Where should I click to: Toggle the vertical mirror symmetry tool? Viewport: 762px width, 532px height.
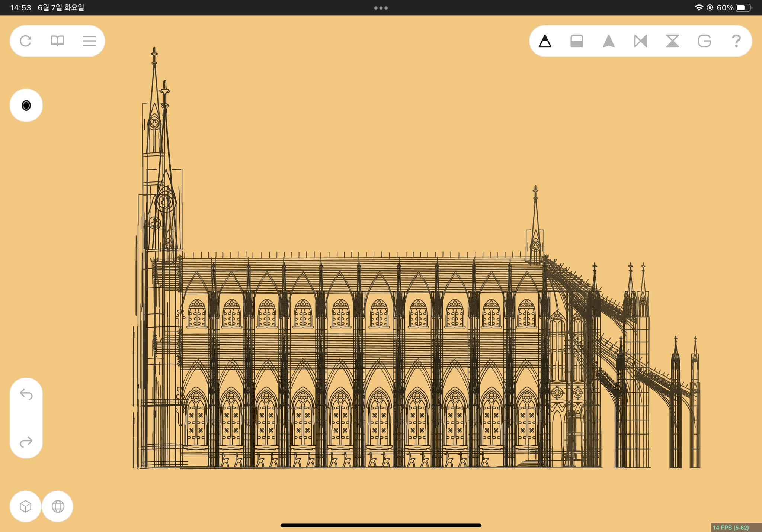[x=672, y=41]
